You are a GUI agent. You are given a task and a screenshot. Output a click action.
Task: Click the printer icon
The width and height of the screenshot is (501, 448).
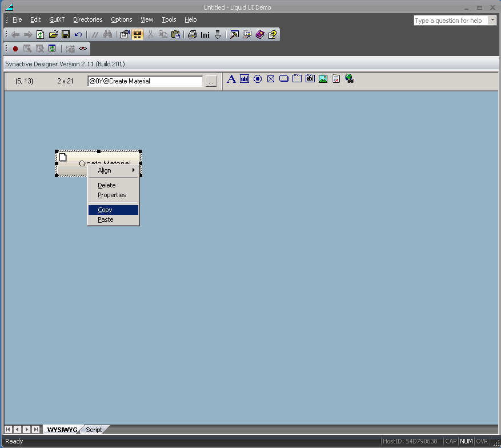click(x=193, y=35)
